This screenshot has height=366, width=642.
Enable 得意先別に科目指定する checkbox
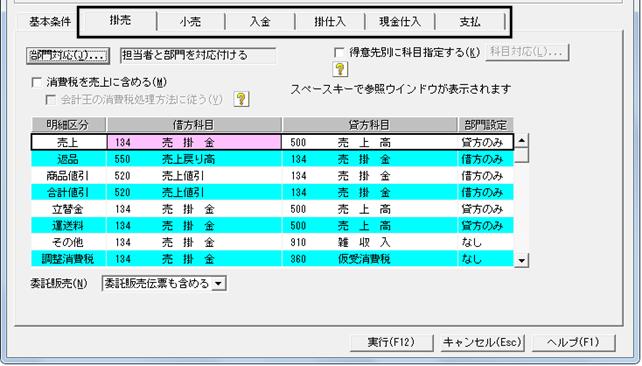[x=339, y=52]
